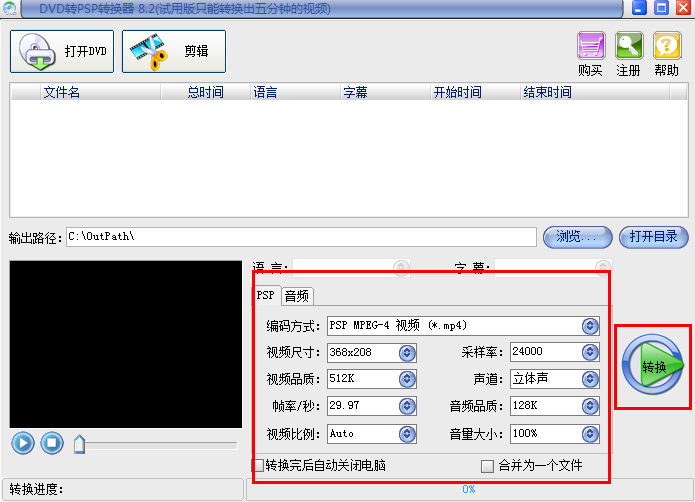Click the 打开DVD open disc button
695x502 pixels.
[x=62, y=51]
